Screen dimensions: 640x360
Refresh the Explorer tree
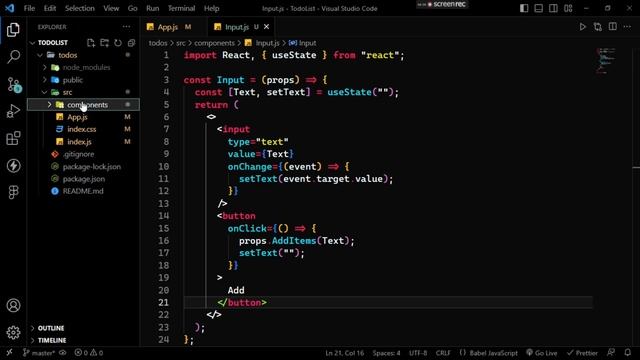[118, 42]
